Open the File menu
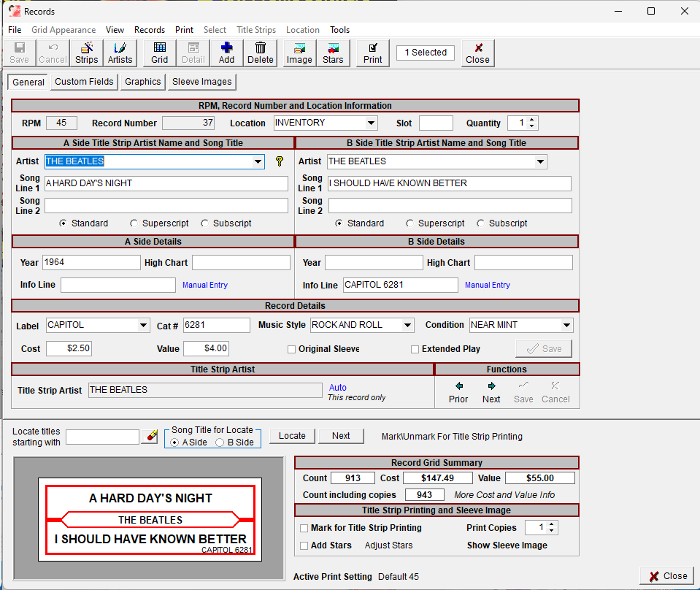This screenshot has width=700, height=590. click(15, 30)
